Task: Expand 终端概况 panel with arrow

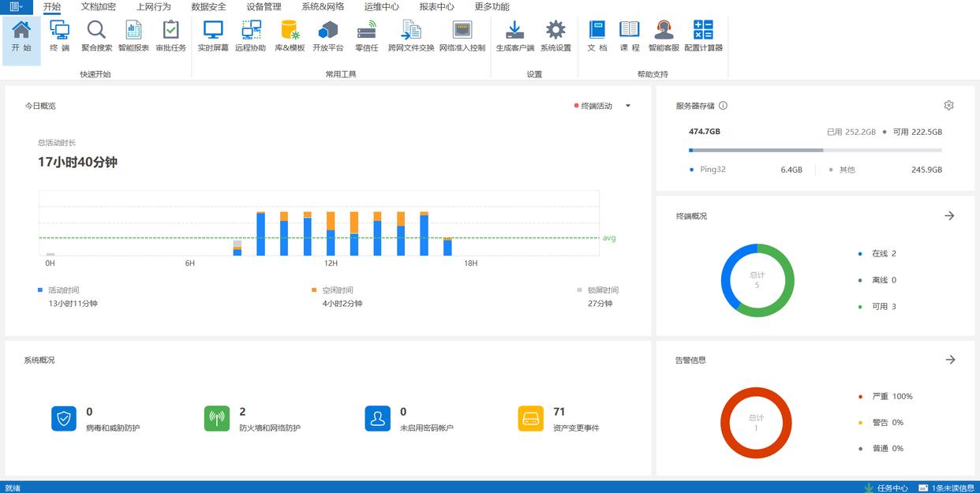Action: click(x=949, y=216)
